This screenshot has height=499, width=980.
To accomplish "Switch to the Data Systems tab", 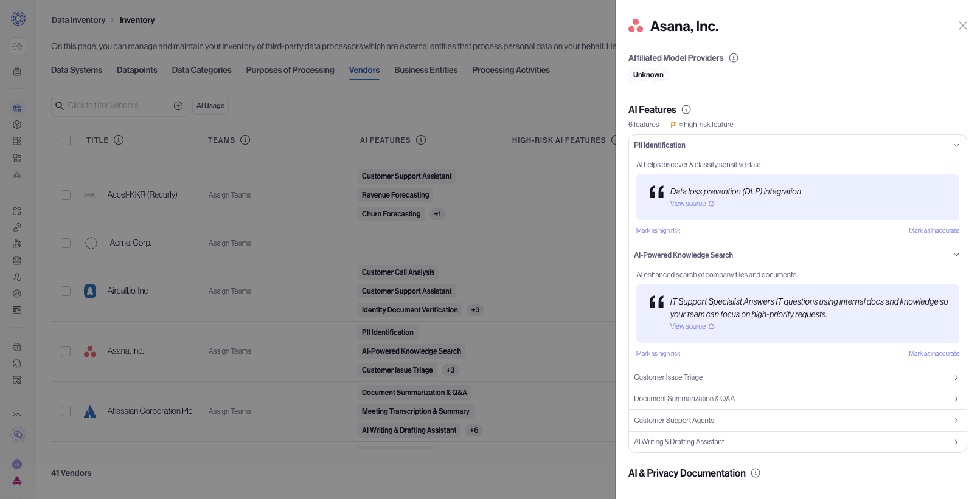I will pyautogui.click(x=77, y=70).
